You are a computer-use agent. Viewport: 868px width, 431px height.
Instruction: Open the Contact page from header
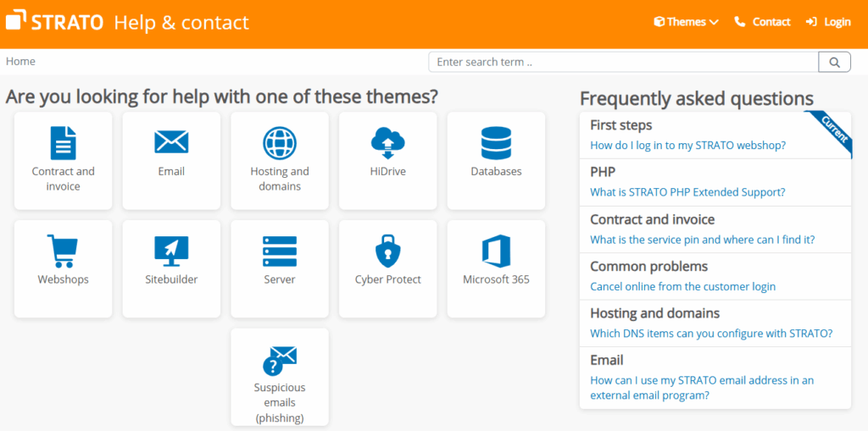(x=762, y=22)
